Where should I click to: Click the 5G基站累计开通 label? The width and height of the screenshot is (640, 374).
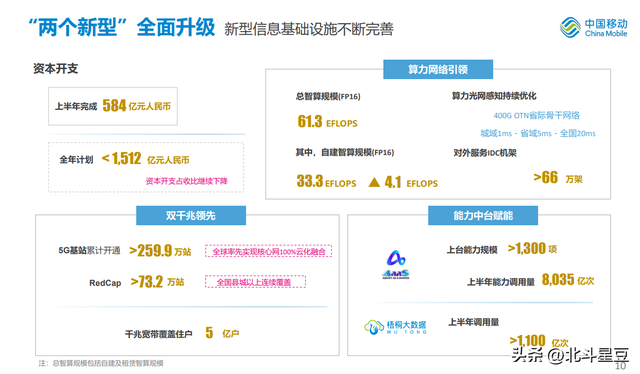89,250
